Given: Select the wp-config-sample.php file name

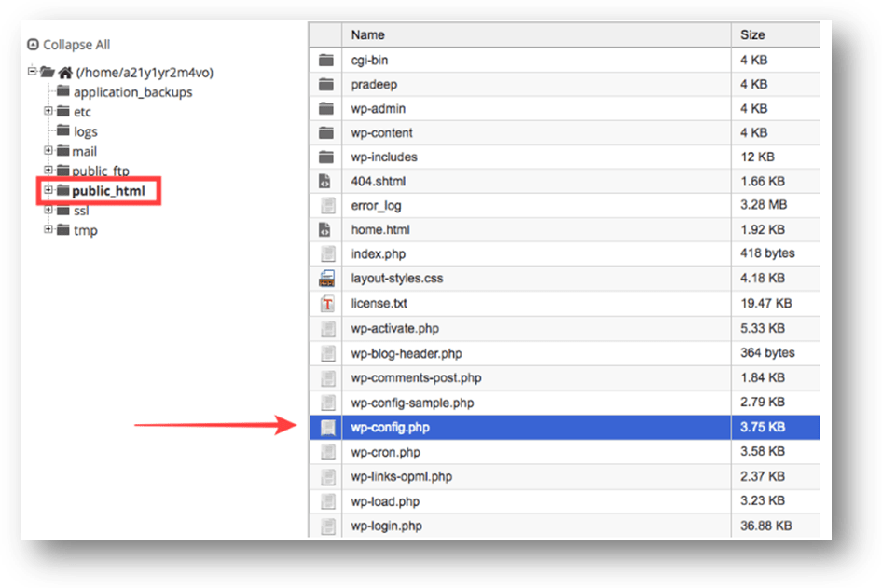Looking at the screenshot, I should coord(413,403).
